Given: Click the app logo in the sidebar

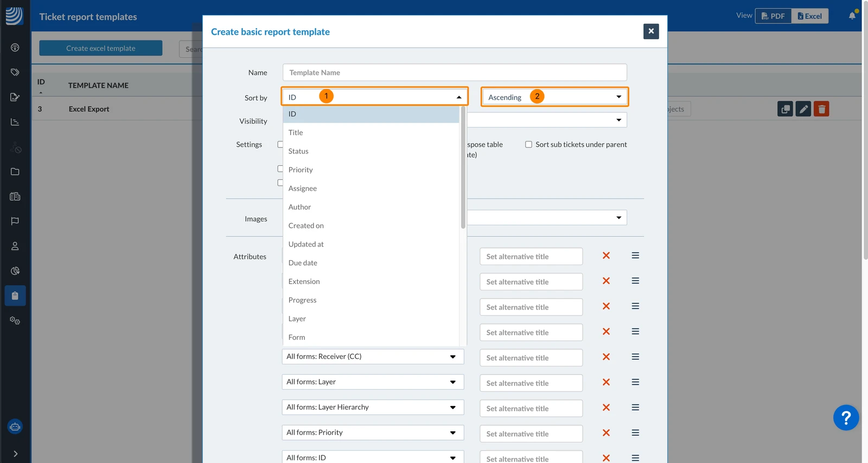Looking at the screenshot, I should (15, 16).
